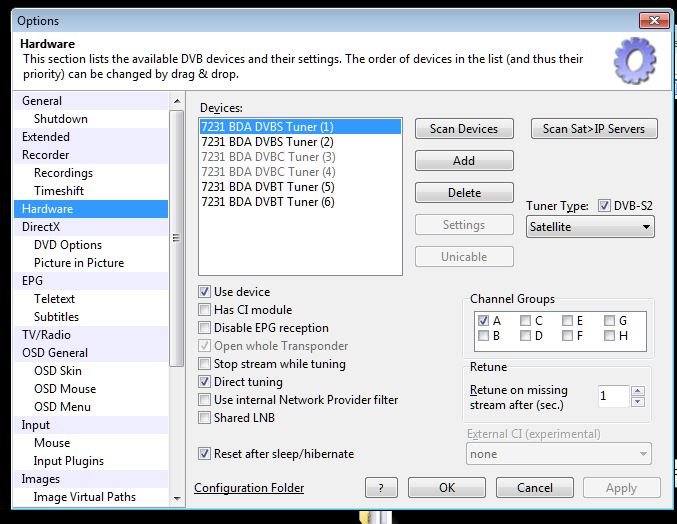Delete the selected device

[x=464, y=193]
